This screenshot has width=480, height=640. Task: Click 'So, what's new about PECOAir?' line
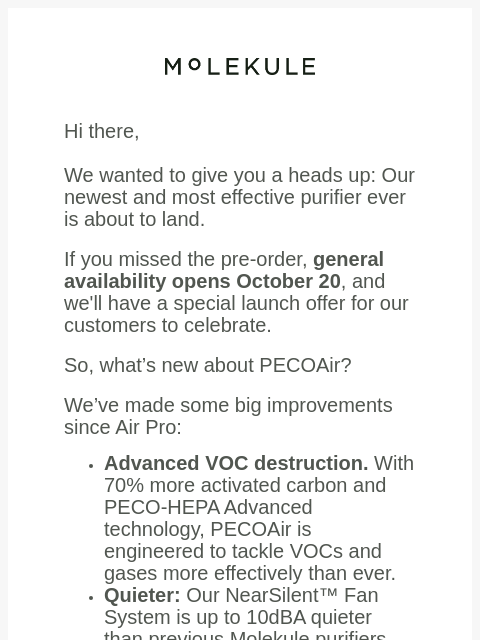tap(207, 365)
